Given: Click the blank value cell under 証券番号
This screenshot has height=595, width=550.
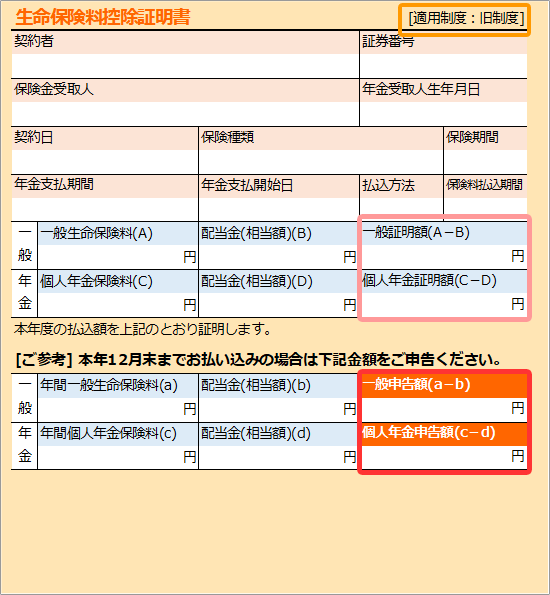Looking at the screenshot, I should tap(443, 66).
